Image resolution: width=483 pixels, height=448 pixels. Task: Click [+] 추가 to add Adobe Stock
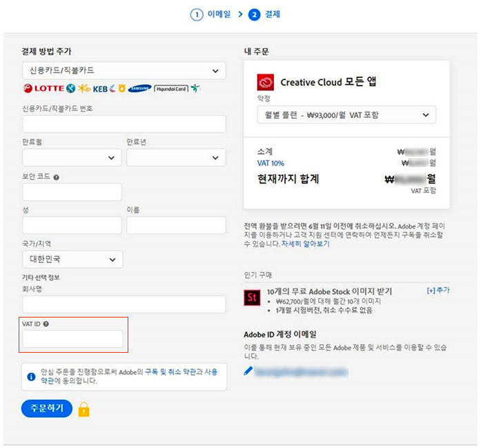pos(437,290)
